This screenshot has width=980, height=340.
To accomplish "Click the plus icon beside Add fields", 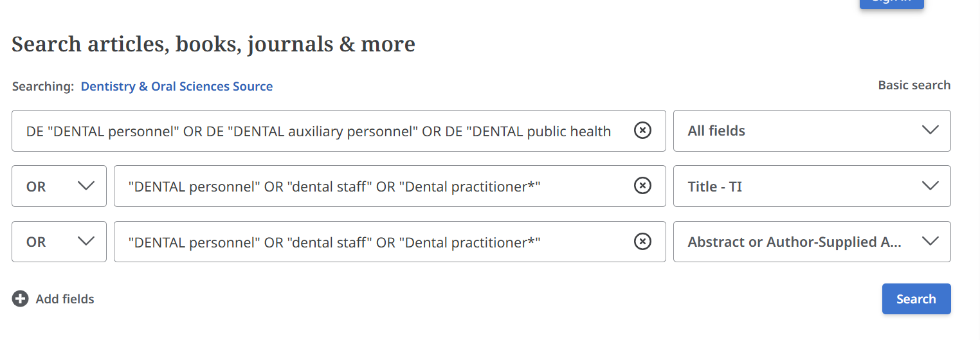I will click(21, 299).
